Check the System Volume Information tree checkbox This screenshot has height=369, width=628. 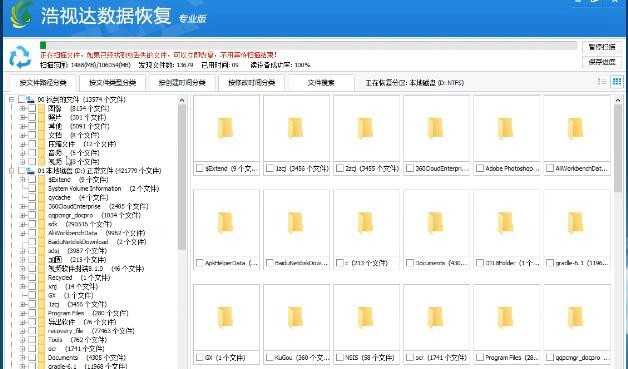click(32, 188)
